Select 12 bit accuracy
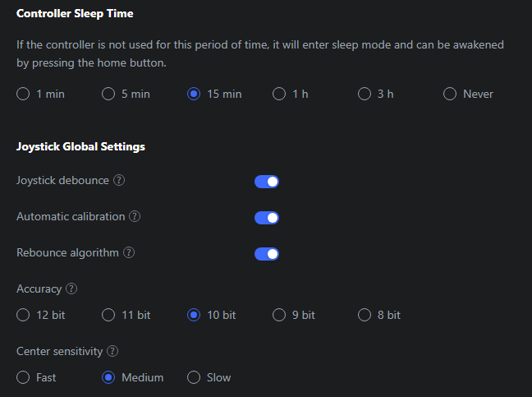The image size is (532, 397). 23,315
